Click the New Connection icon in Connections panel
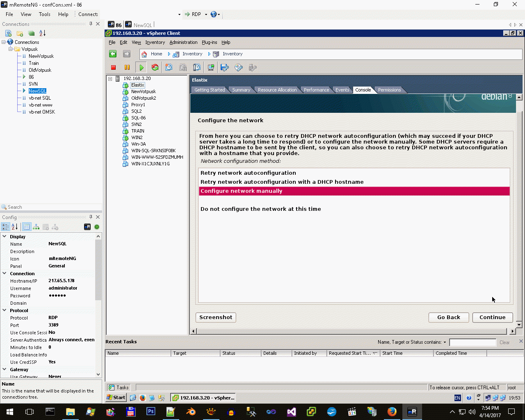This screenshot has width=525, height=420. pos(8,33)
